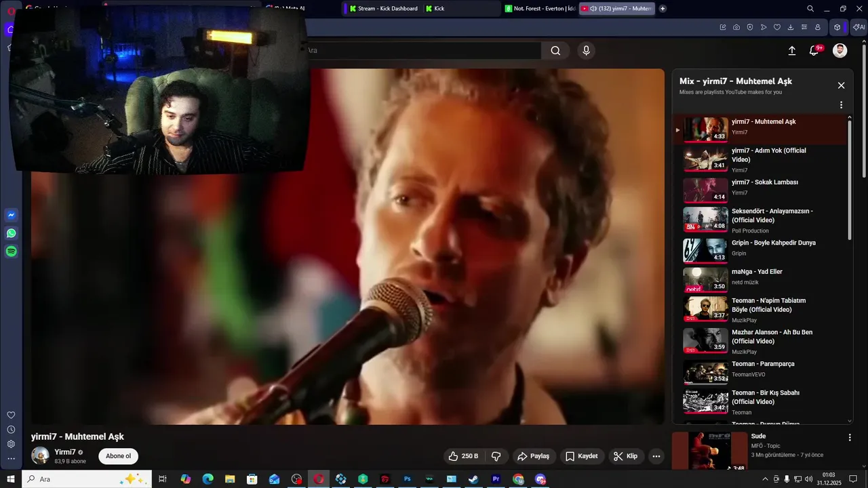Close the Mix playlist panel
The image size is (868, 488).
click(x=841, y=85)
